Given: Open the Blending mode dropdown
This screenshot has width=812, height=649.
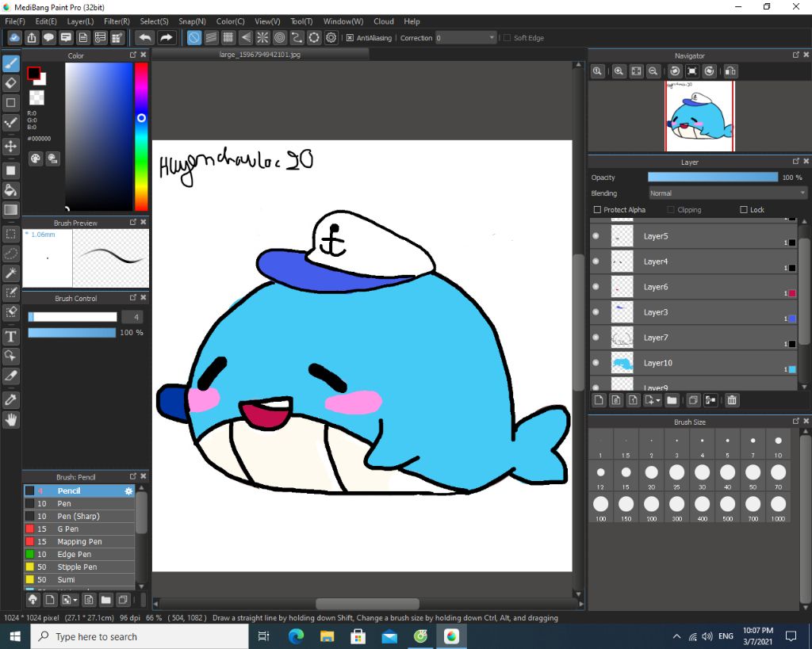Looking at the screenshot, I should pos(728,193).
